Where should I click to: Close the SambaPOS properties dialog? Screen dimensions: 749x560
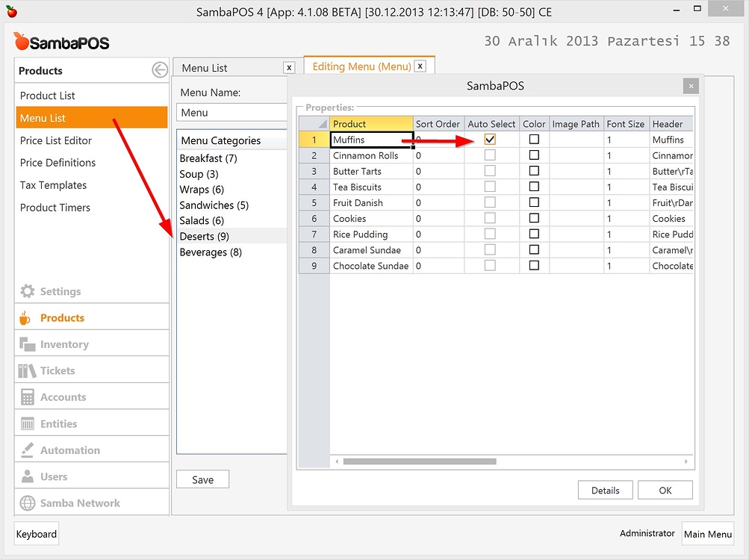[691, 86]
